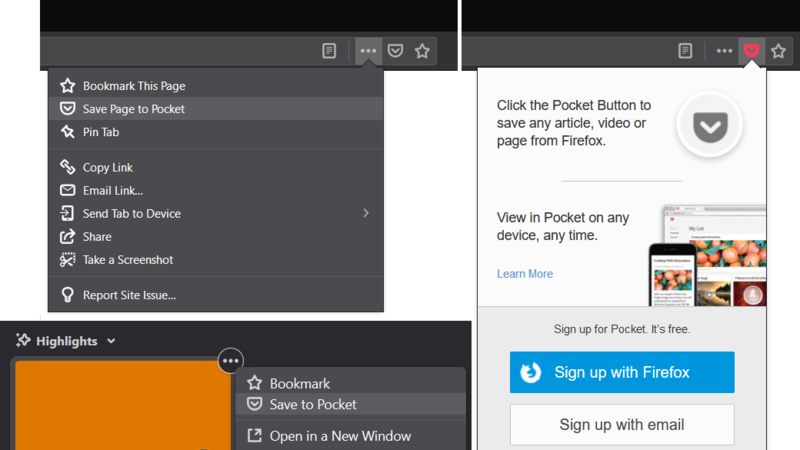This screenshot has width=800, height=450.
Task: Open Reader View icon in left toolbar
Action: (x=329, y=51)
